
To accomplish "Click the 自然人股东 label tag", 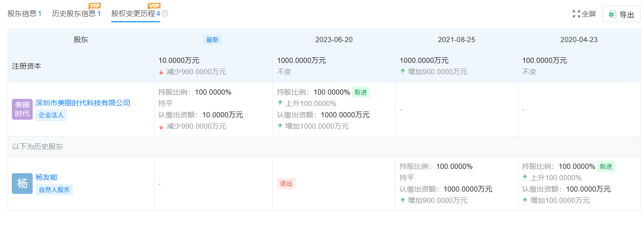I will click(x=54, y=190).
